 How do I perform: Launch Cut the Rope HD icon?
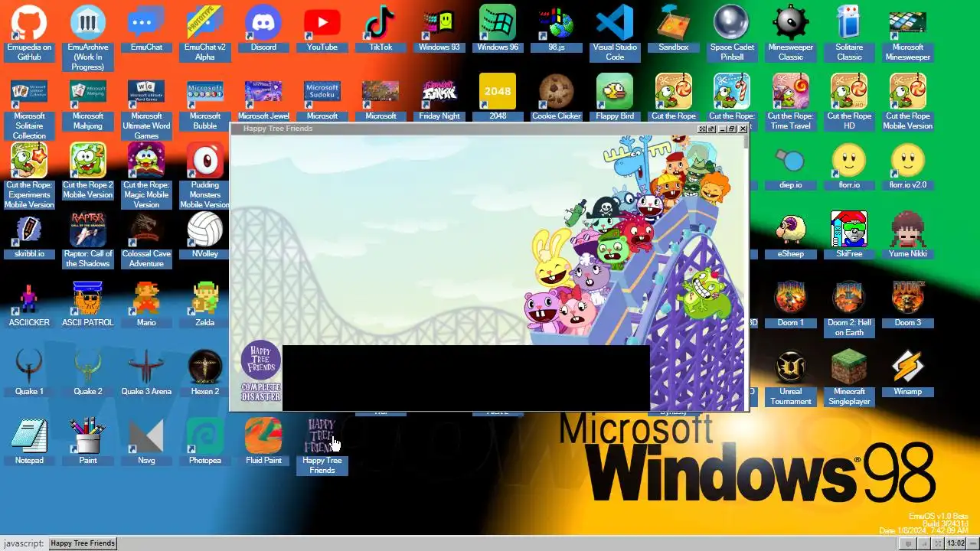[x=849, y=93]
